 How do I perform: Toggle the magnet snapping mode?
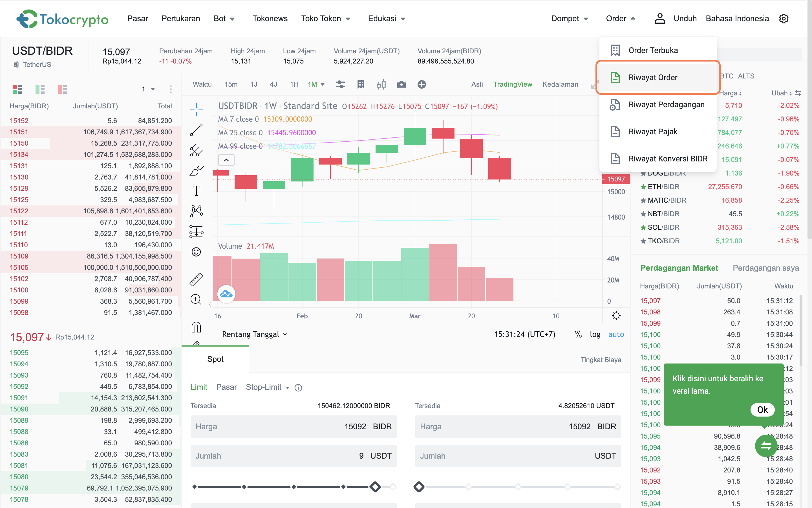click(x=196, y=327)
